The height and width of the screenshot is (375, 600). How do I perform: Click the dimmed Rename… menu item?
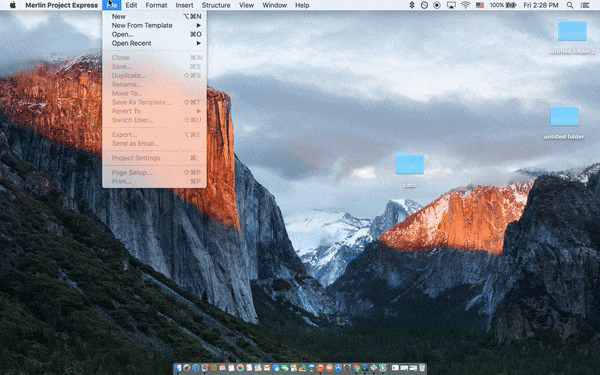[155, 84]
